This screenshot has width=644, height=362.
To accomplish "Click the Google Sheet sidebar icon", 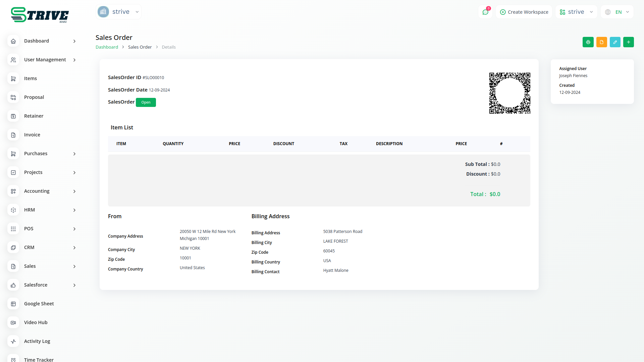I will [13, 304].
